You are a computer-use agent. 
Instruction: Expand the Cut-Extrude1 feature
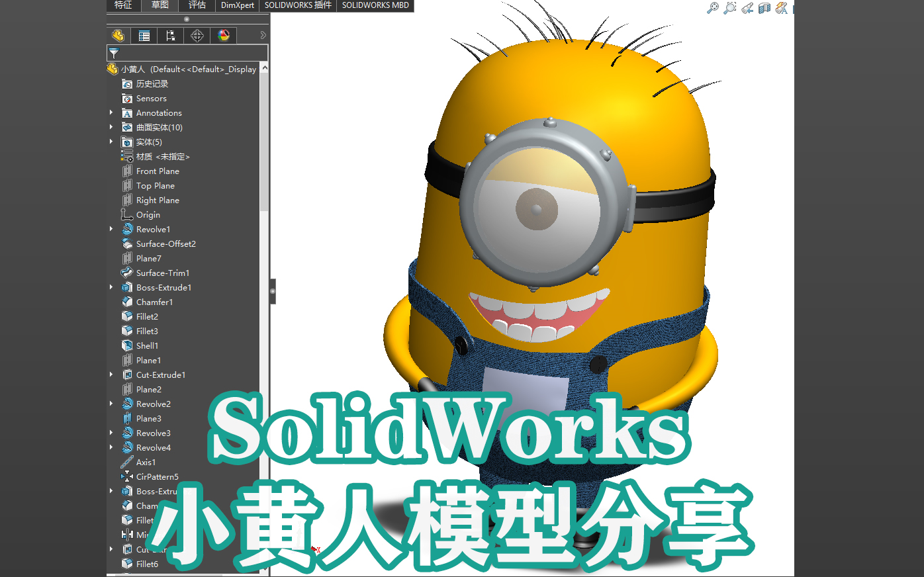[x=111, y=375]
